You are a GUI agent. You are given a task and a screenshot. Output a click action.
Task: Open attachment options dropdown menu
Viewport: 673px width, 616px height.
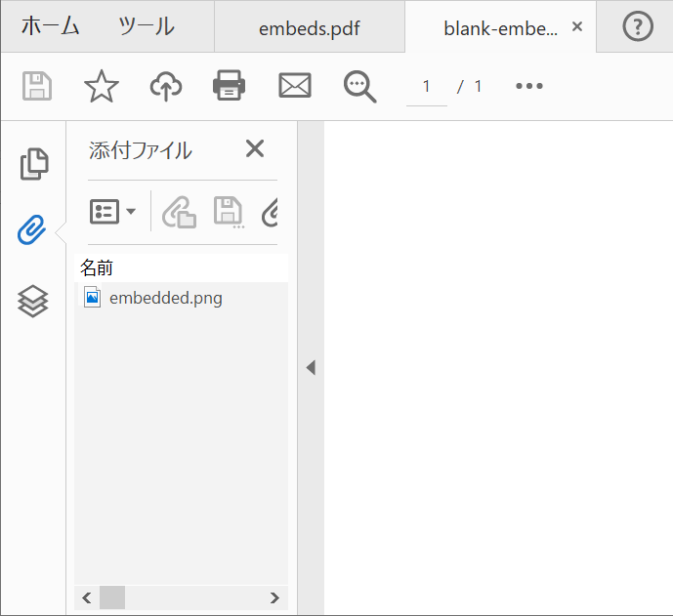(x=113, y=212)
